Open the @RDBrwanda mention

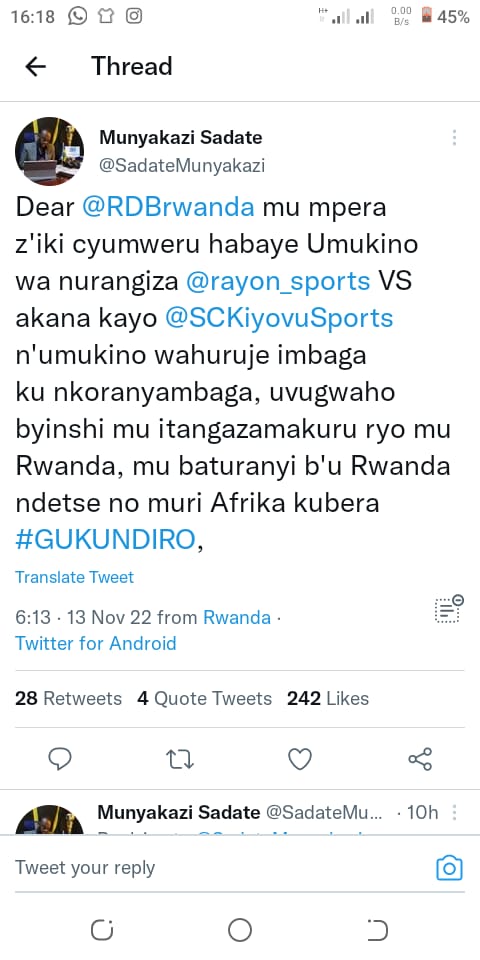(168, 208)
